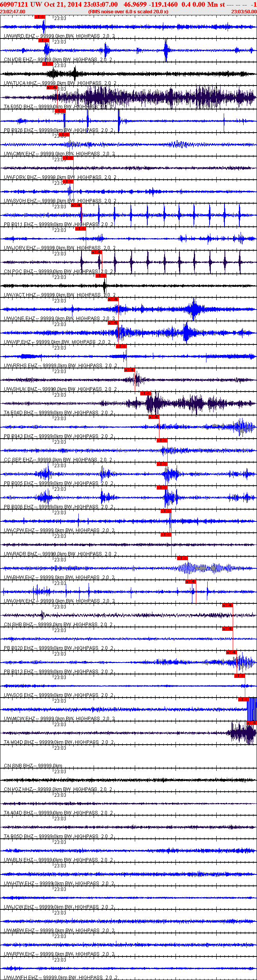Select the pick marker on VIP trace
This screenshot has width=257, height=980.
[113, 323]
